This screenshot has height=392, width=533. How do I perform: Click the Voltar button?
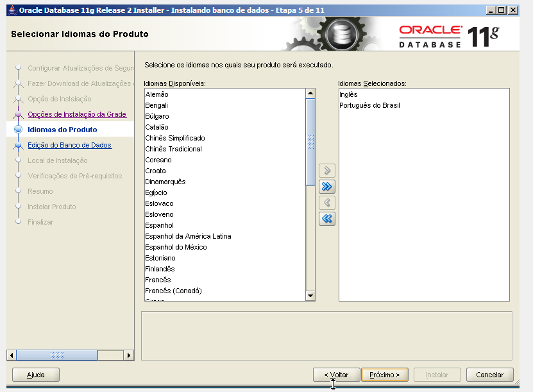click(x=336, y=375)
